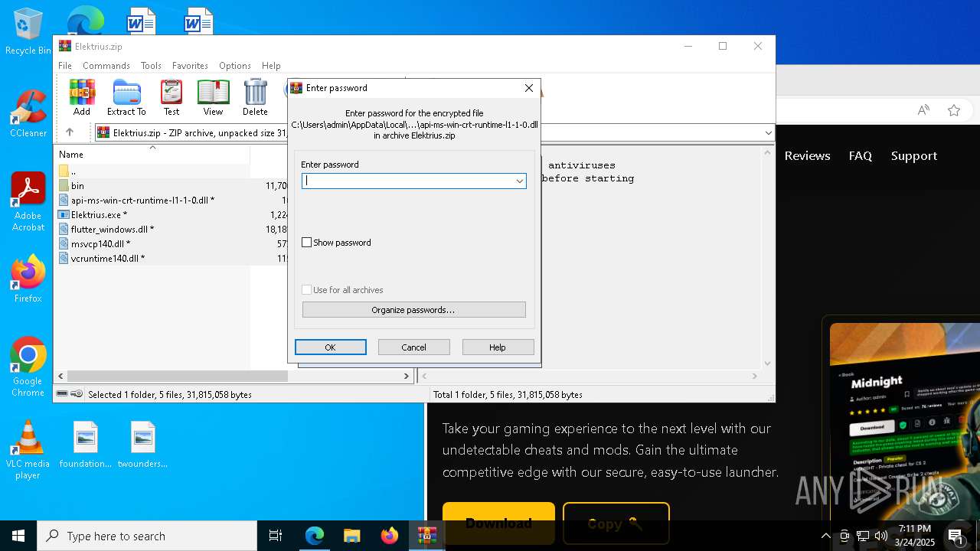Run the Test archive tool
The height and width of the screenshot is (551, 980).
pyautogui.click(x=171, y=97)
